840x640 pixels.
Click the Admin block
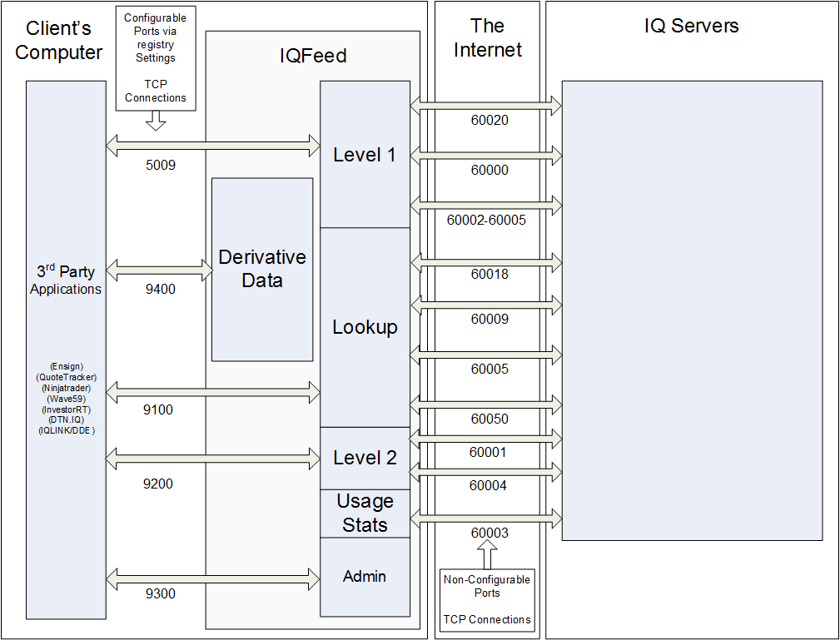365,577
